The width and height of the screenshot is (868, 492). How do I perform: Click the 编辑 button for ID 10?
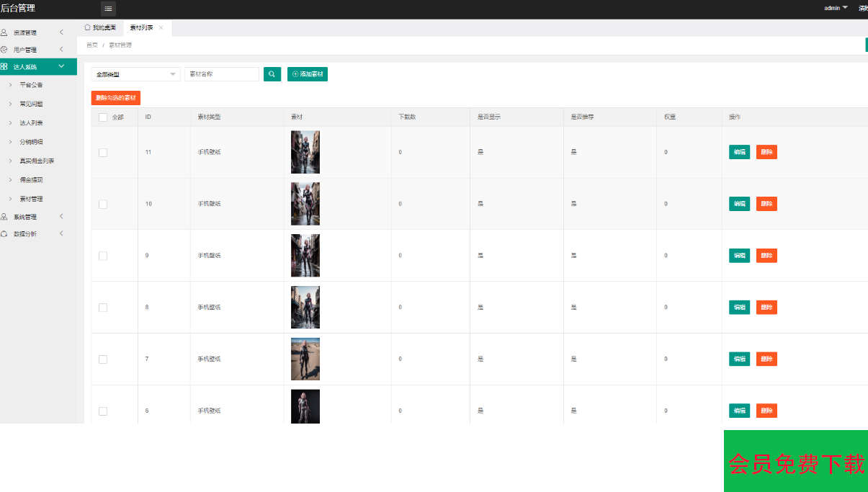click(739, 204)
